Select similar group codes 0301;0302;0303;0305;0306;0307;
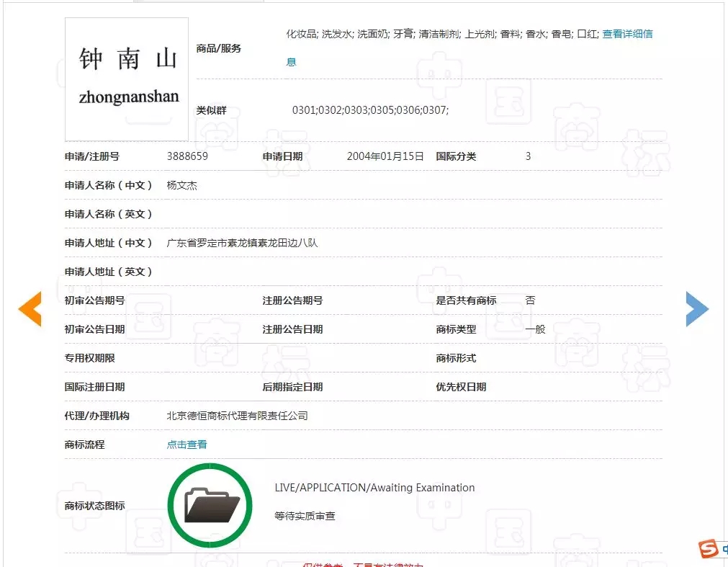The height and width of the screenshot is (567, 728). click(x=370, y=110)
